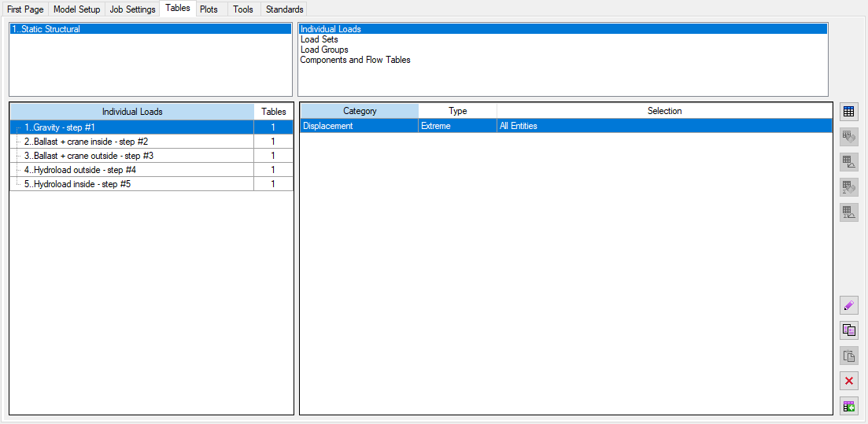Click the red X delete icon
The image size is (868, 424).
pos(848,382)
